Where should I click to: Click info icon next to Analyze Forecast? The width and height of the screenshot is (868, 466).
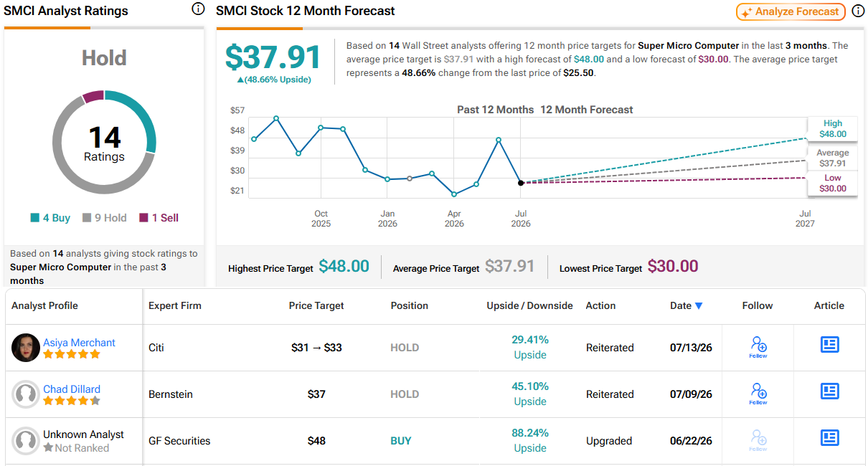858,11
